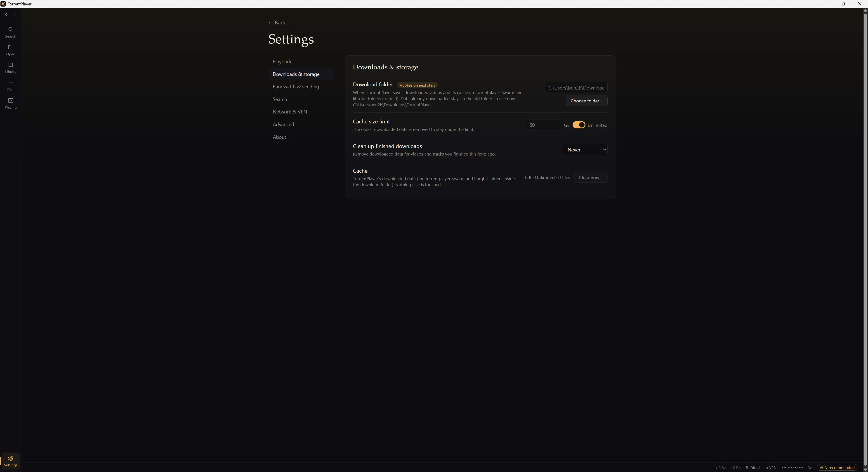Follow the ← Back link
868x472 pixels.
click(277, 23)
